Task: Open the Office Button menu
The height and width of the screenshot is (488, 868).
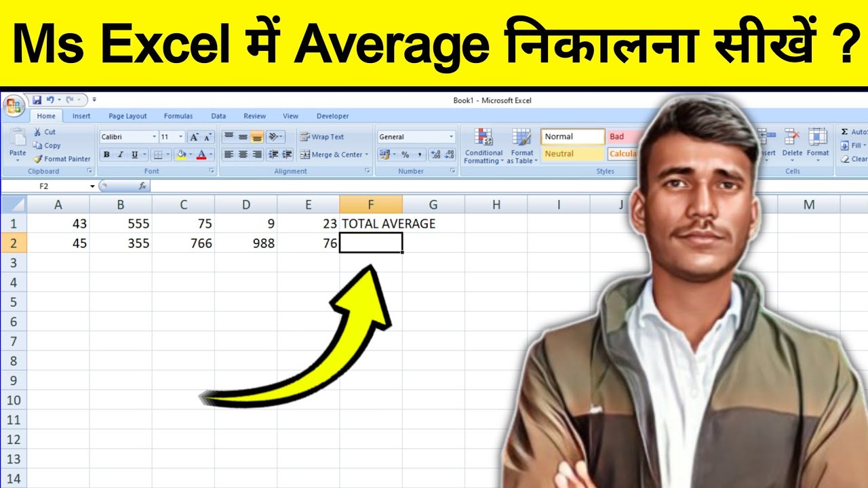Action: pos(14,105)
